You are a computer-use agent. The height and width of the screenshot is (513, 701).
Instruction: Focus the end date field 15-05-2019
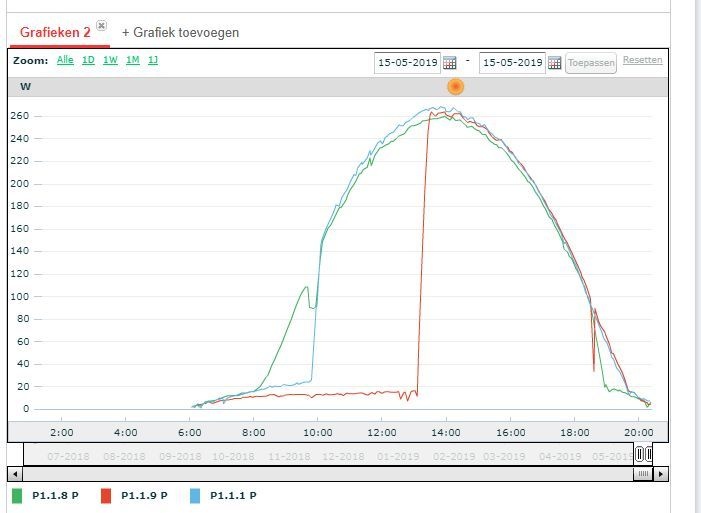(512, 63)
